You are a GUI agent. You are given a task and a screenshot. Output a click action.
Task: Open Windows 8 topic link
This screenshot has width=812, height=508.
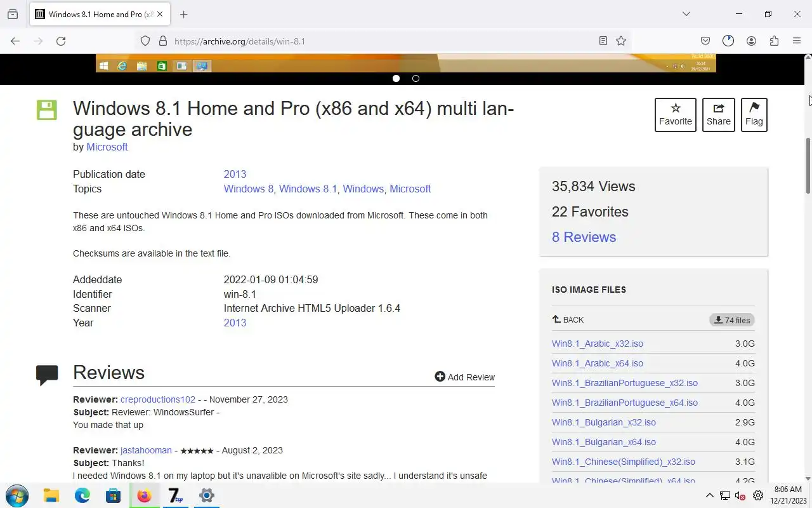[x=249, y=189]
